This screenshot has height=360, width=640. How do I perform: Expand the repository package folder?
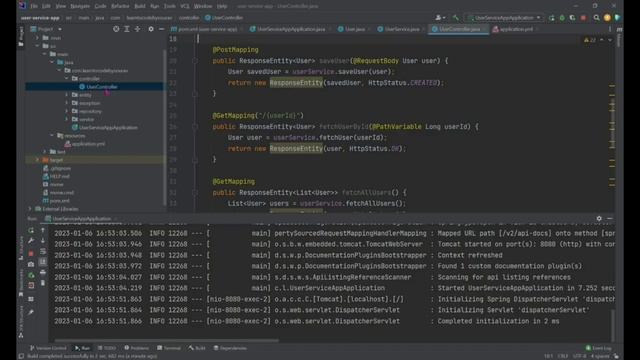(x=67, y=111)
